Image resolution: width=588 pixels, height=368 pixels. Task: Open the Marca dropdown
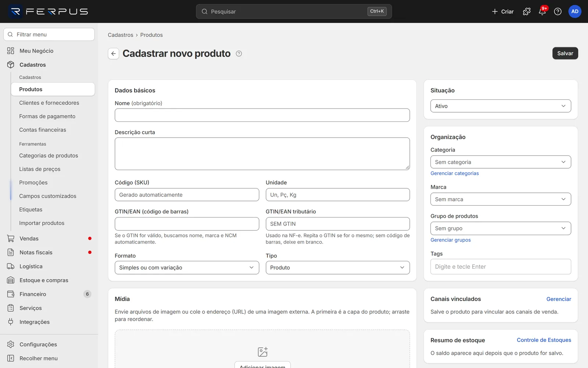[501, 199]
